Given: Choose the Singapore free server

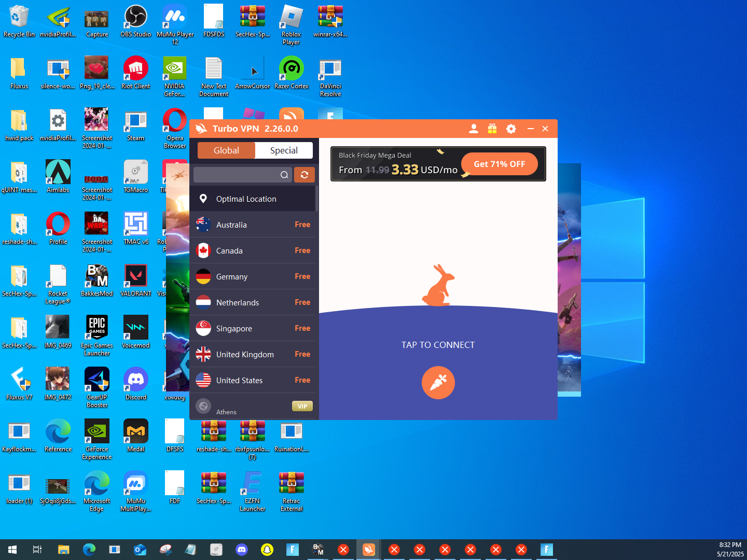Looking at the screenshot, I should (253, 328).
